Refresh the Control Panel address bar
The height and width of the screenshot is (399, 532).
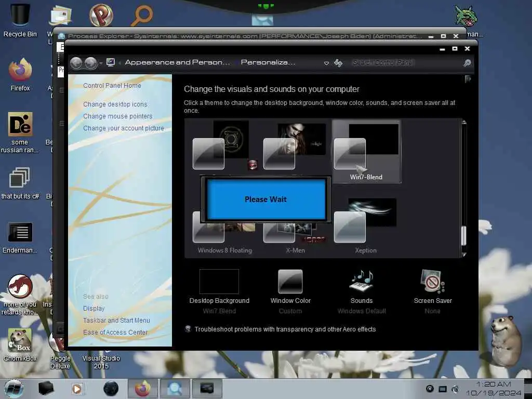pos(338,63)
